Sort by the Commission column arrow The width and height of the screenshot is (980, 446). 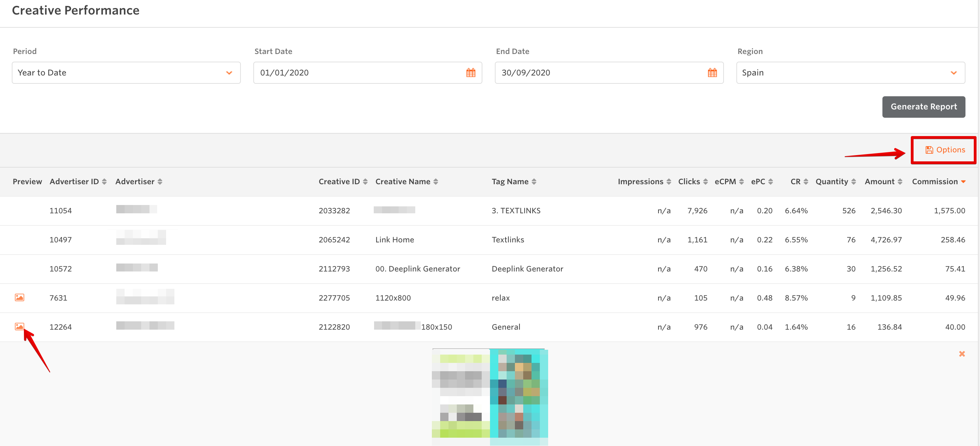click(x=963, y=181)
